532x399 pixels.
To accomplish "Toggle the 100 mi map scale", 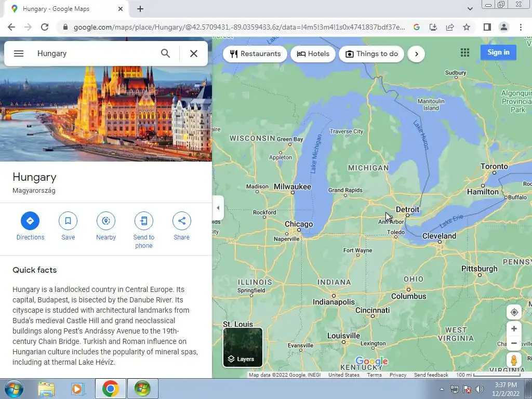I will pyautogui.click(x=488, y=375).
